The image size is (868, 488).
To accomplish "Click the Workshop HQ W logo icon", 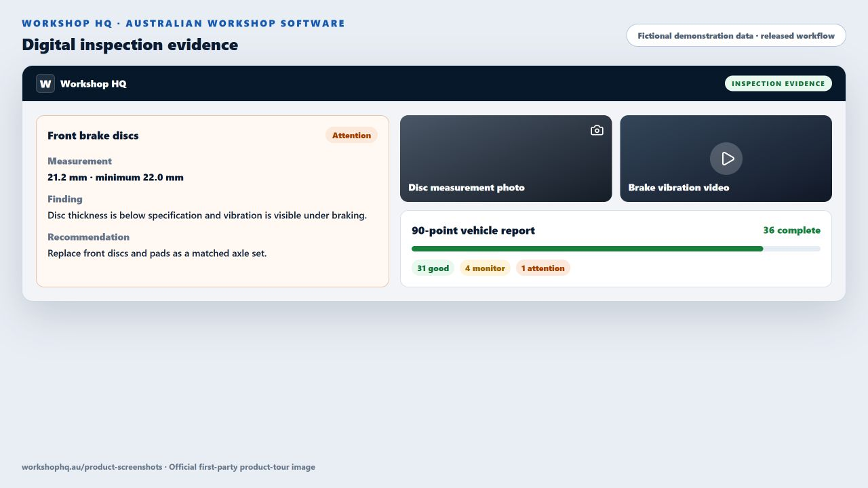I will [45, 83].
